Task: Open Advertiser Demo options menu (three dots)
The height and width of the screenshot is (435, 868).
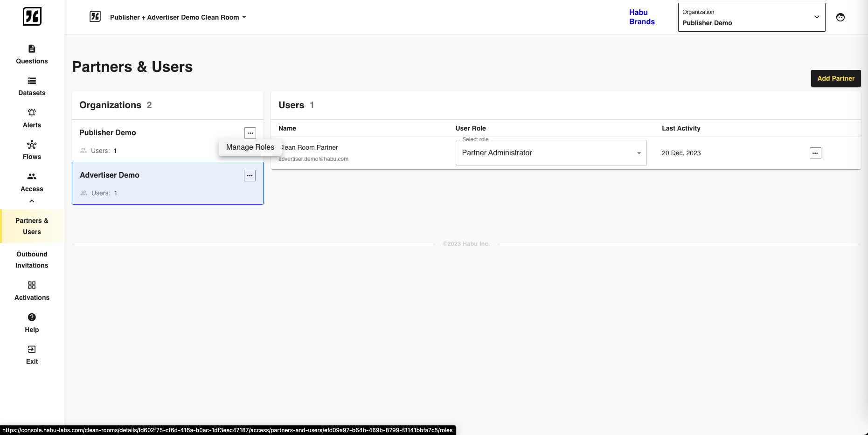Action: tap(250, 176)
